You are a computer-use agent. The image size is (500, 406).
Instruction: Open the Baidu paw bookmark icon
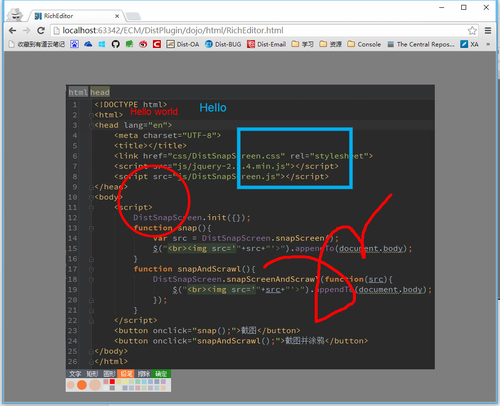click(x=75, y=44)
